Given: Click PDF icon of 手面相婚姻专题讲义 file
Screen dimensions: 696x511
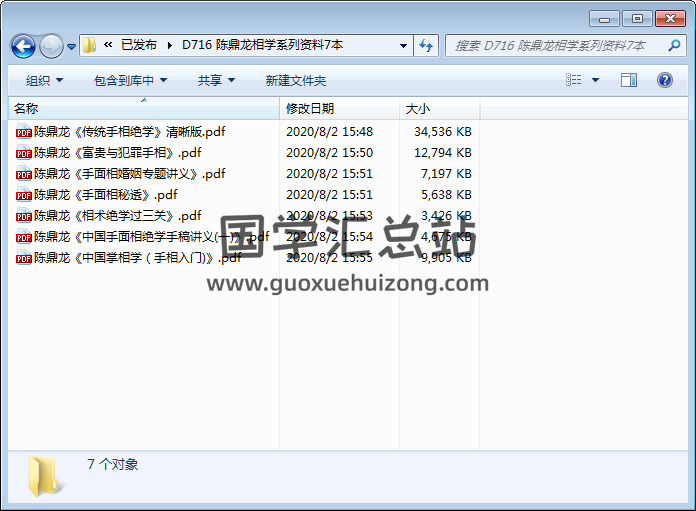Looking at the screenshot, I should click(24, 174).
